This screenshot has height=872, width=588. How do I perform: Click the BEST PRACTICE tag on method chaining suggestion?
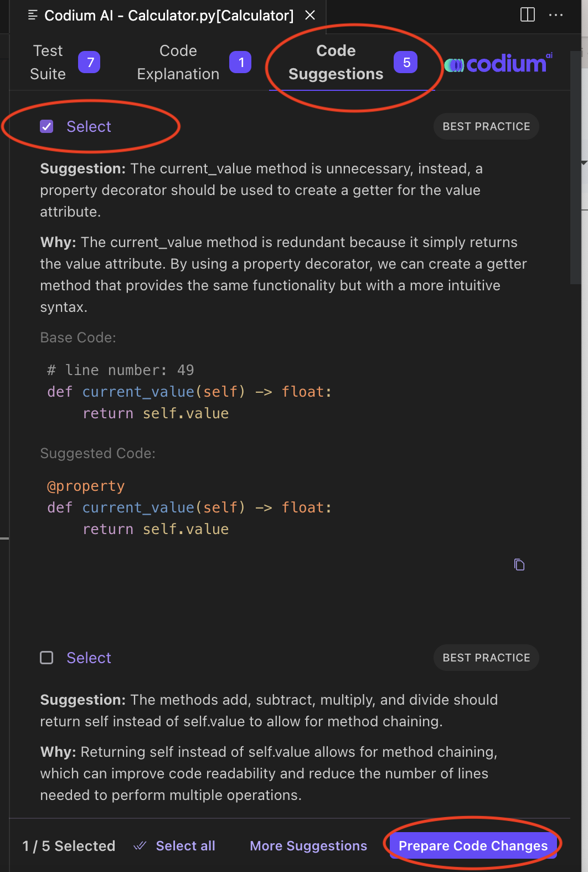coord(486,658)
